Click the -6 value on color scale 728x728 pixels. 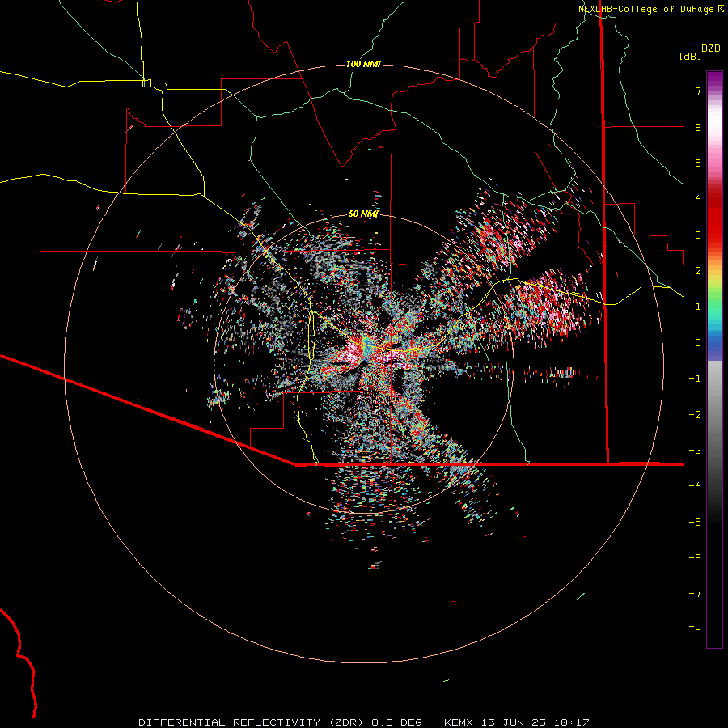coord(695,558)
